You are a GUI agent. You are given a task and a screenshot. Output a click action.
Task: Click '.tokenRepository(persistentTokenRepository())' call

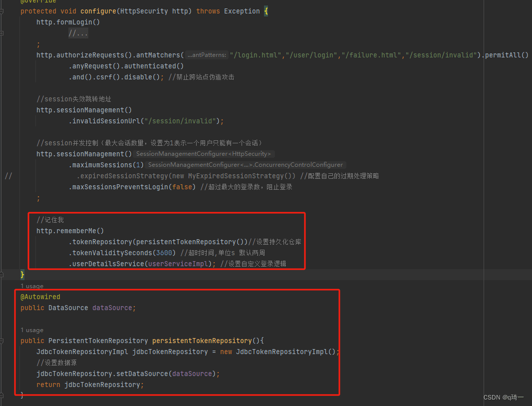pos(158,242)
